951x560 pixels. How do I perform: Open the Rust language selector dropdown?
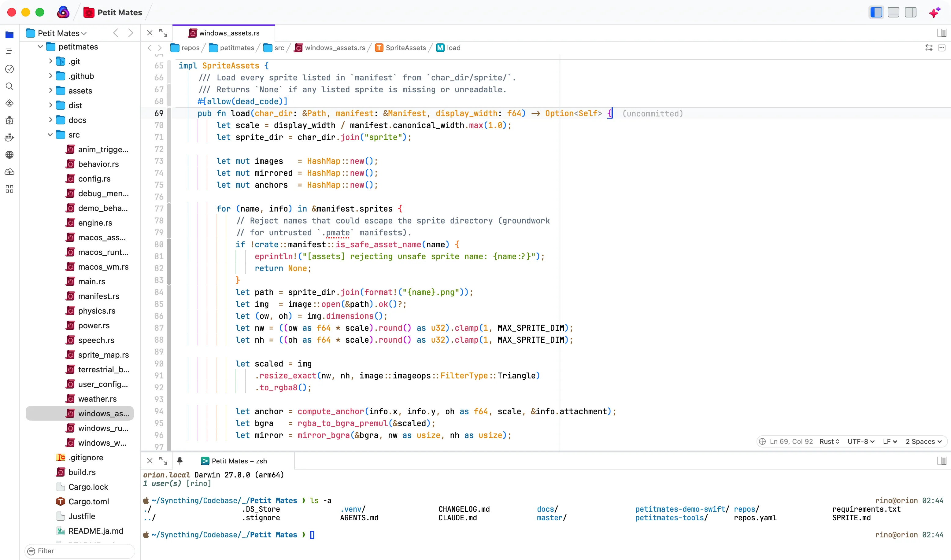[x=829, y=441]
